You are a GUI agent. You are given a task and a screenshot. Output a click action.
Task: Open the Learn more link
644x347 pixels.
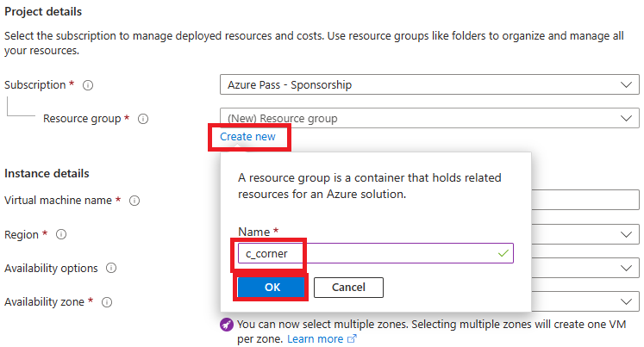(x=315, y=339)
